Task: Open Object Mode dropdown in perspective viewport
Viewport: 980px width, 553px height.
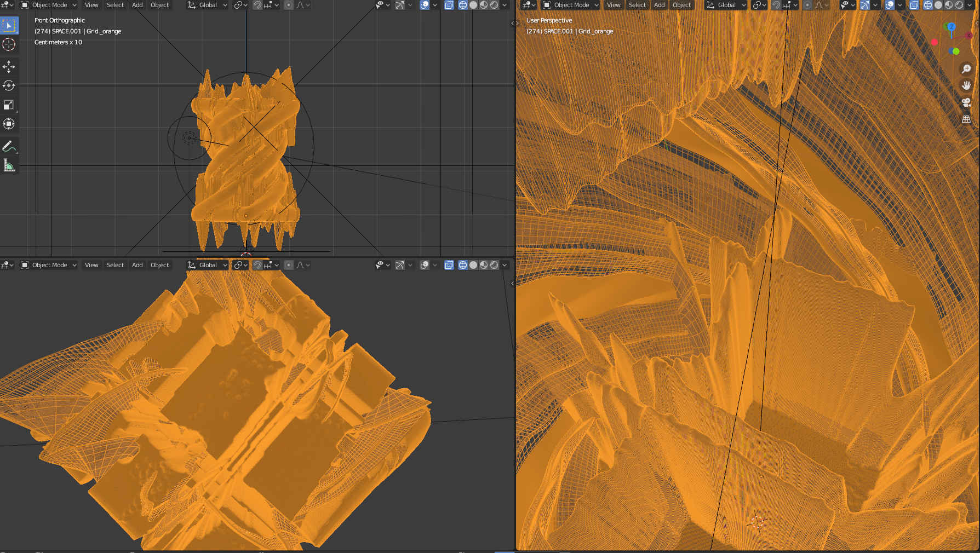Action: pyautogui.click(x=571, y=5)
